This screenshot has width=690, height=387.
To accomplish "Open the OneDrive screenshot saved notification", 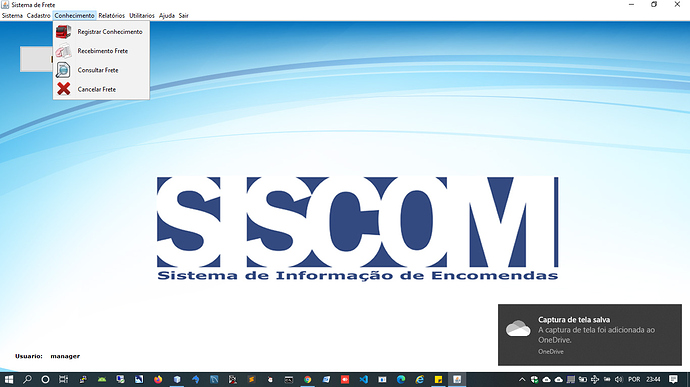I will pos(590,335).
